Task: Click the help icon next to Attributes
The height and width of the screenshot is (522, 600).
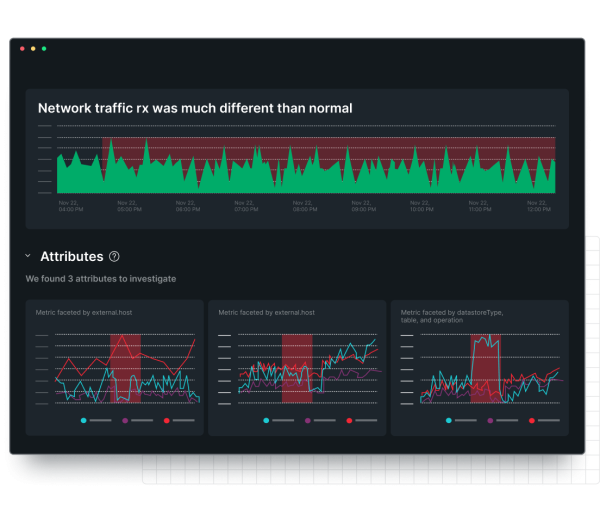Action: tap(114, 257)
